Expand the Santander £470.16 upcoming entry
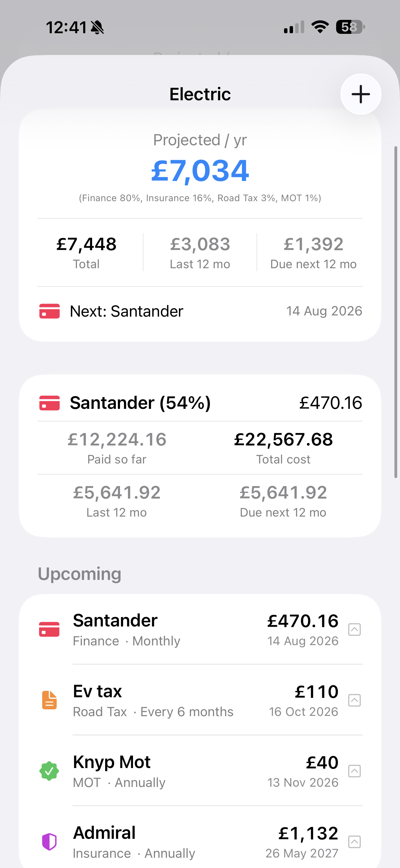 pyautogui.click(x=354, y=630)
